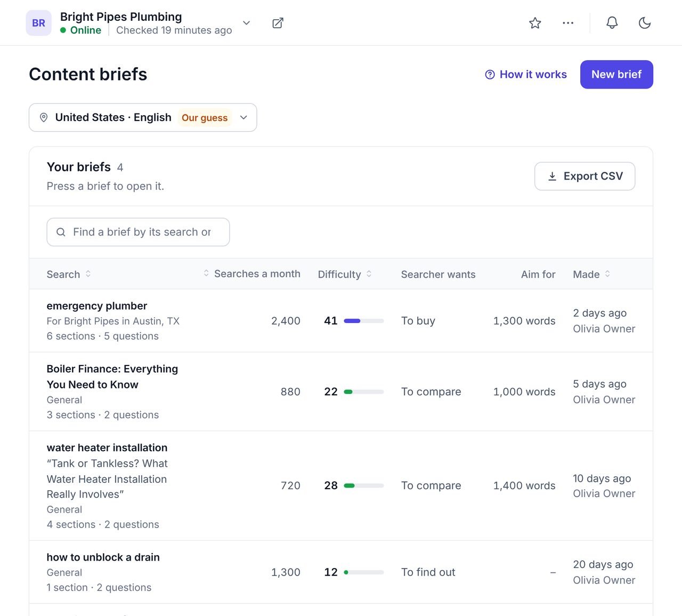Click the 20 days ago date
682x616 pixels.
[603, 564]
